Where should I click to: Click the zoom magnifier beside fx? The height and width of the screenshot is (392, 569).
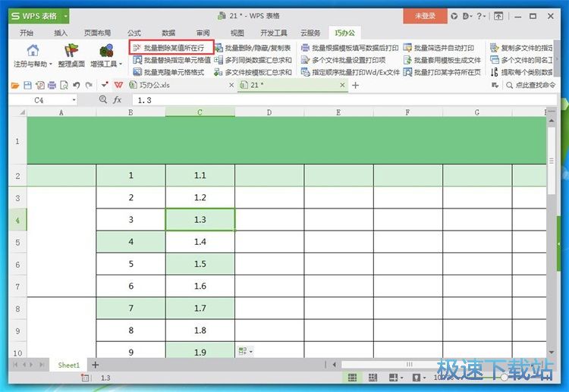pos(103,99)
